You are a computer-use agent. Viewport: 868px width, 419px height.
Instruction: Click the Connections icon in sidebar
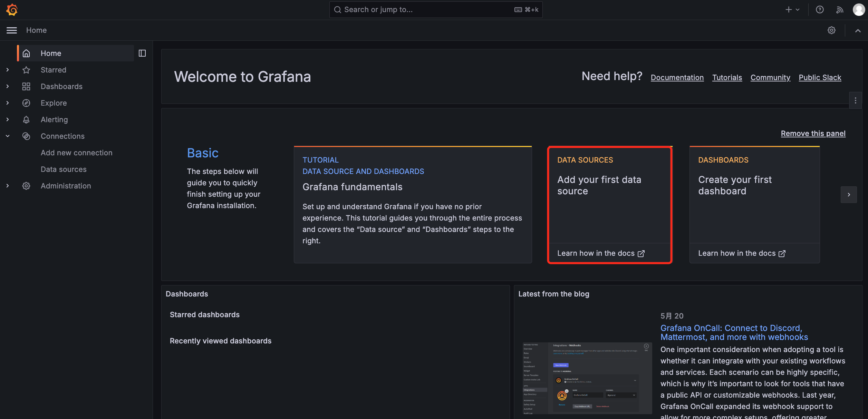26,136
